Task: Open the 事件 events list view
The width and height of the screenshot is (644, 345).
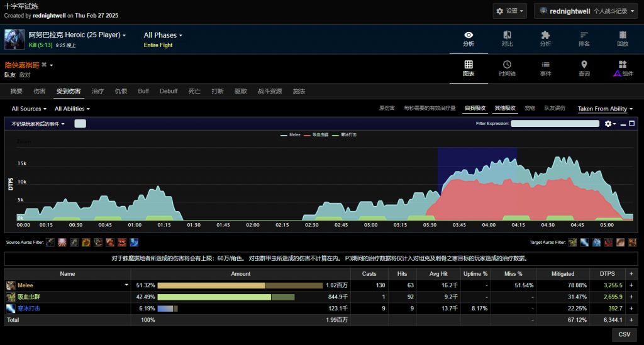Action: coord(545,68)
